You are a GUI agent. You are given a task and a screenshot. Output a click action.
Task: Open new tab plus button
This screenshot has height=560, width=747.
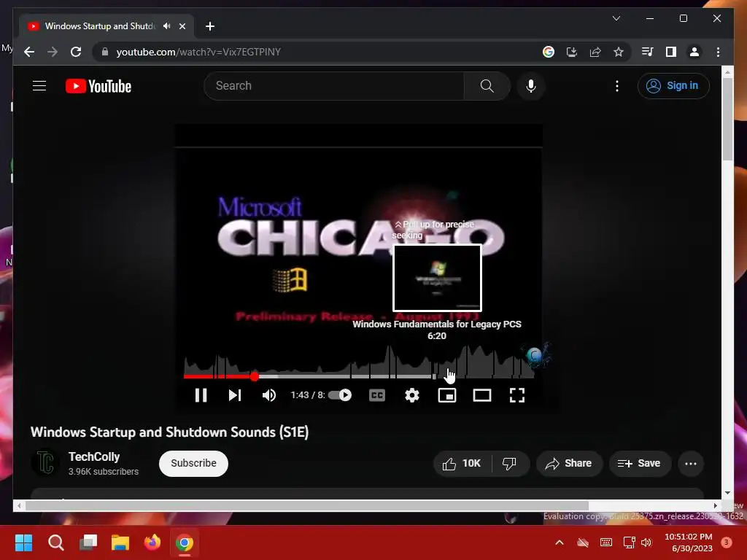(x=210, y=26)
